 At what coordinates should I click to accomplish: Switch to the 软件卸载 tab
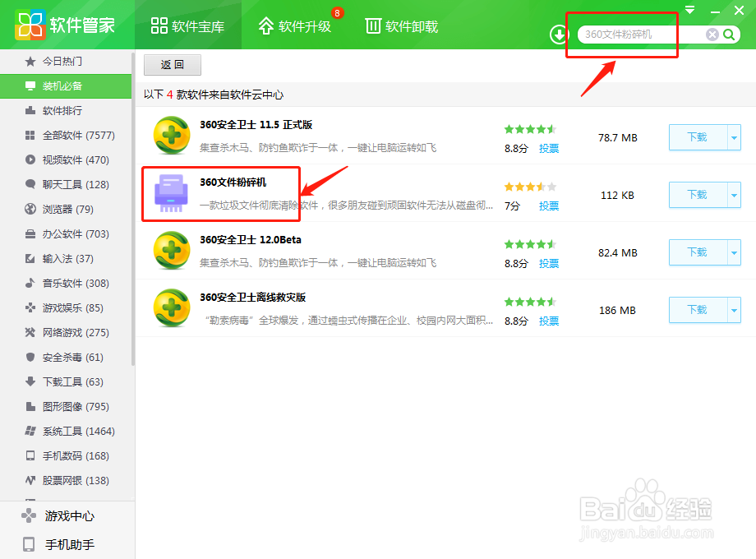[x=402, y=26]
